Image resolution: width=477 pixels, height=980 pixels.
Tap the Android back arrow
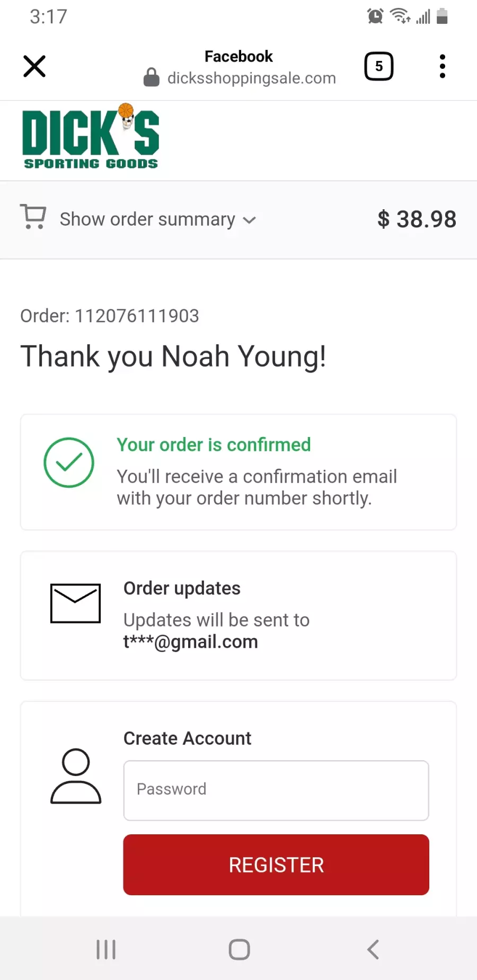click(373, 949)
